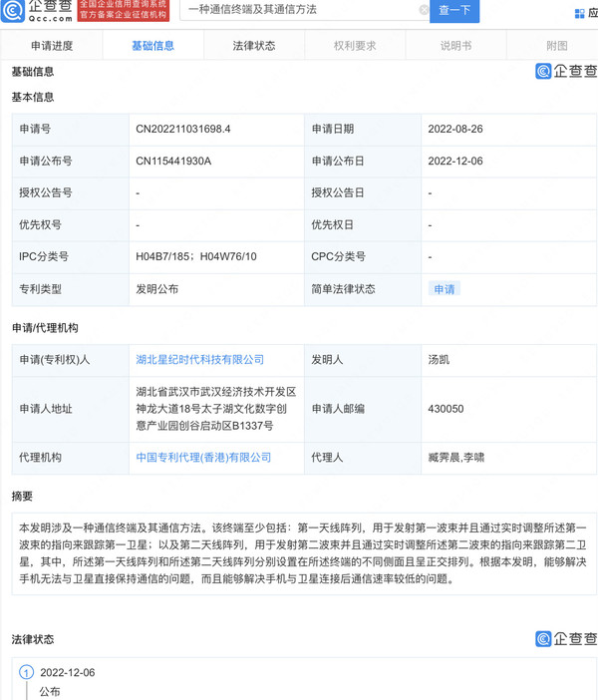Select publication number CN115441930A
Screen dimensions: 598x700
pos(173,162)
